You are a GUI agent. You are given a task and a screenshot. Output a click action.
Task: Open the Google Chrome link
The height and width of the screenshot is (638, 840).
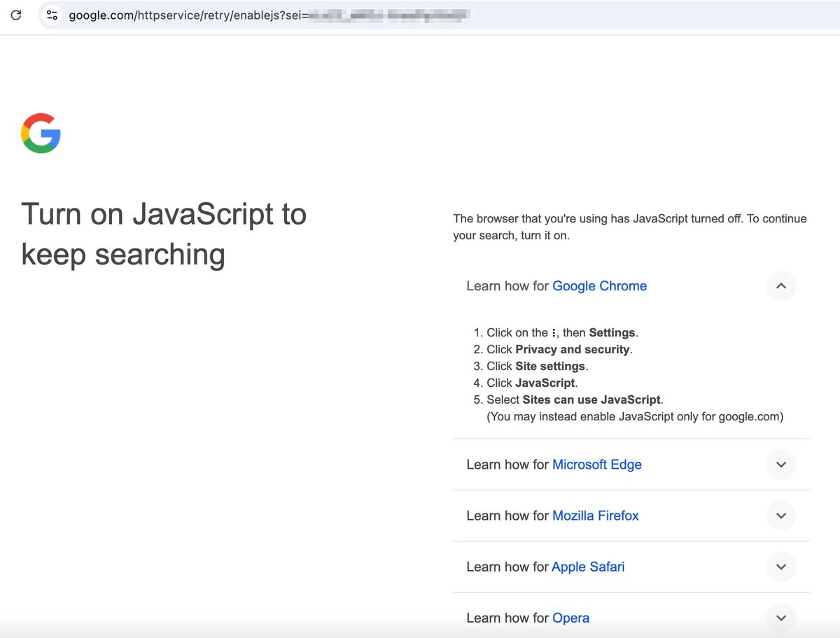599,286
